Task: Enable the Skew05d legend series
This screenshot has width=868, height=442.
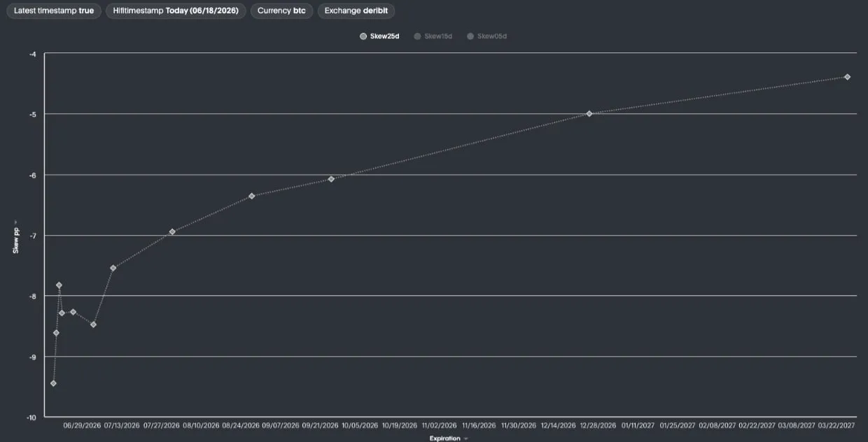Action: (487, 36)
